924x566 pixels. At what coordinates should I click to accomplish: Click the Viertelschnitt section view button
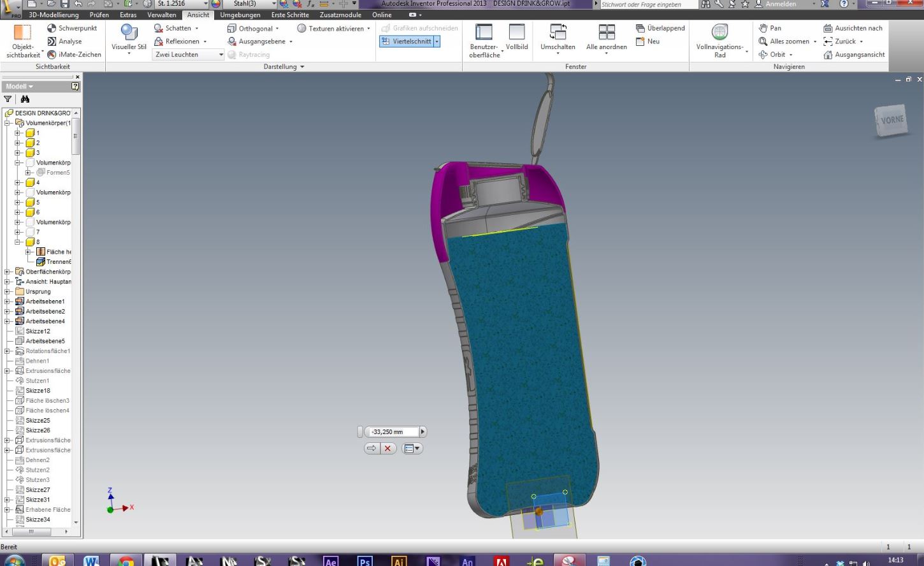[406, 41]
